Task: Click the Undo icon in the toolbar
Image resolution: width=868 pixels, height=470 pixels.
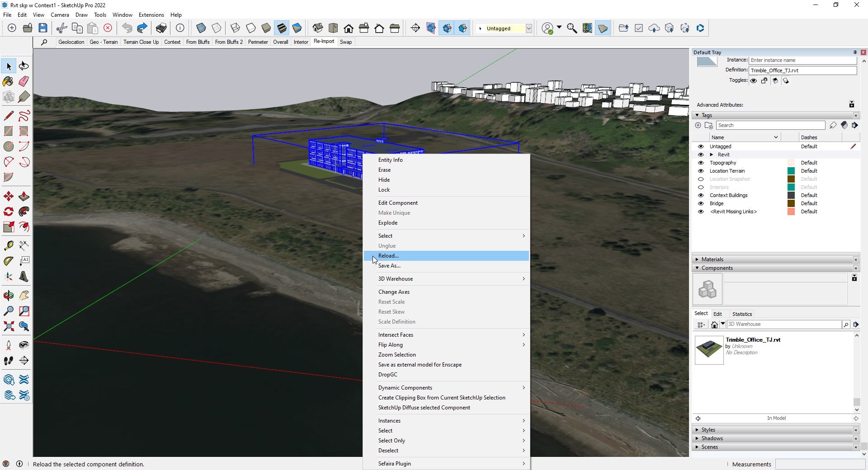Action: [127, 28]
